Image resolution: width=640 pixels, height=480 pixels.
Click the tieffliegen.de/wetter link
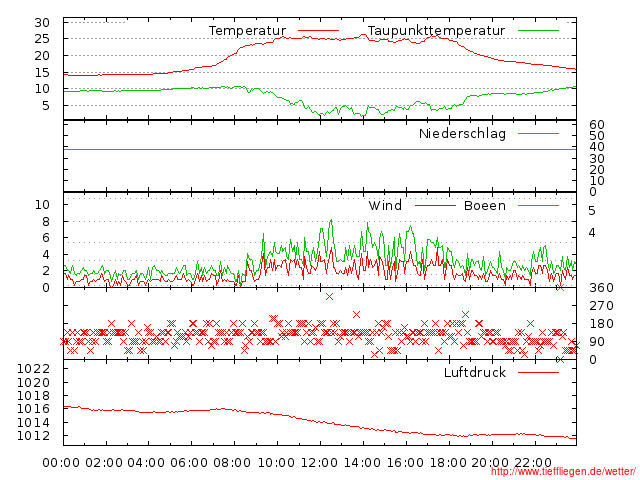click(x=563, y=472)
